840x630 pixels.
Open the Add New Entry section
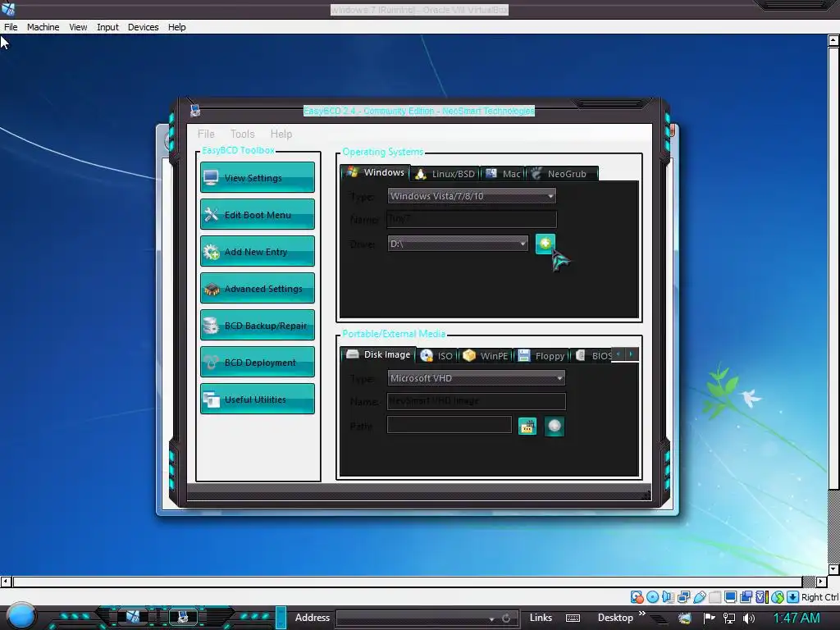pyautogui.click(x=257, y=251)
